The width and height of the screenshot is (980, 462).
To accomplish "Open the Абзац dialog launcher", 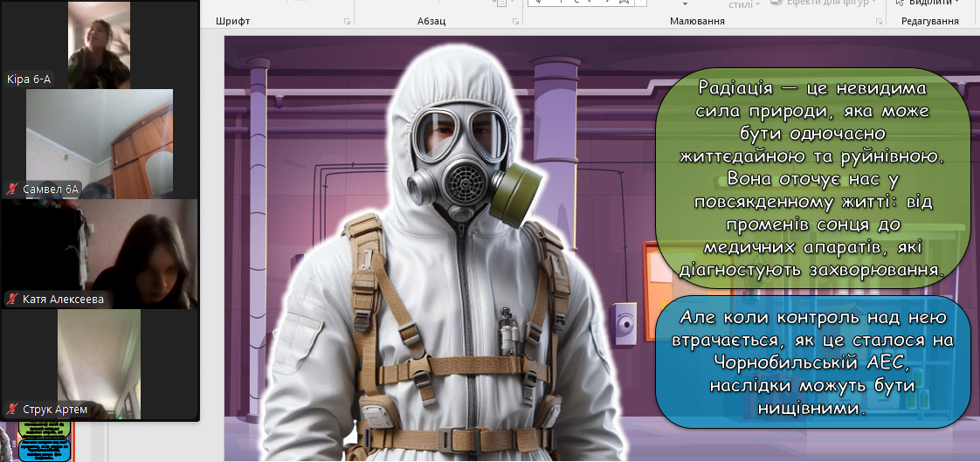I will tap(515, 22).
